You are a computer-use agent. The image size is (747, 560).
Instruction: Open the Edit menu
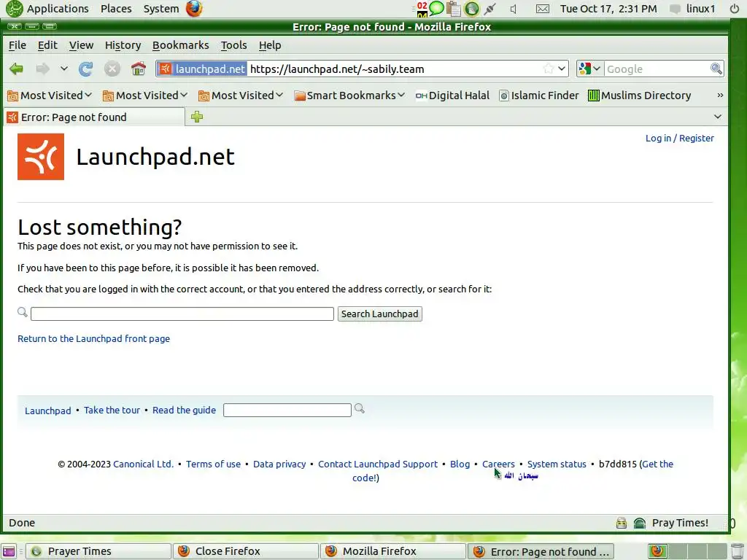click(x=47, y=45)
